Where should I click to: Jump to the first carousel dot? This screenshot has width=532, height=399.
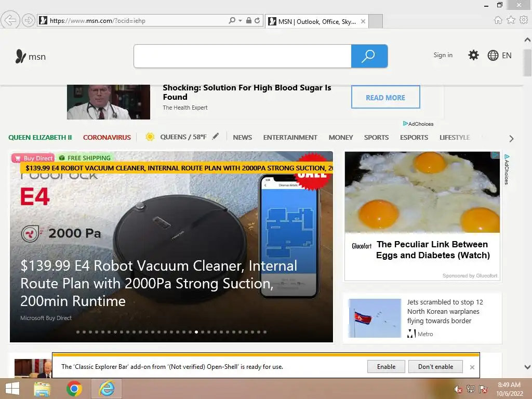[x=78, y=332]
